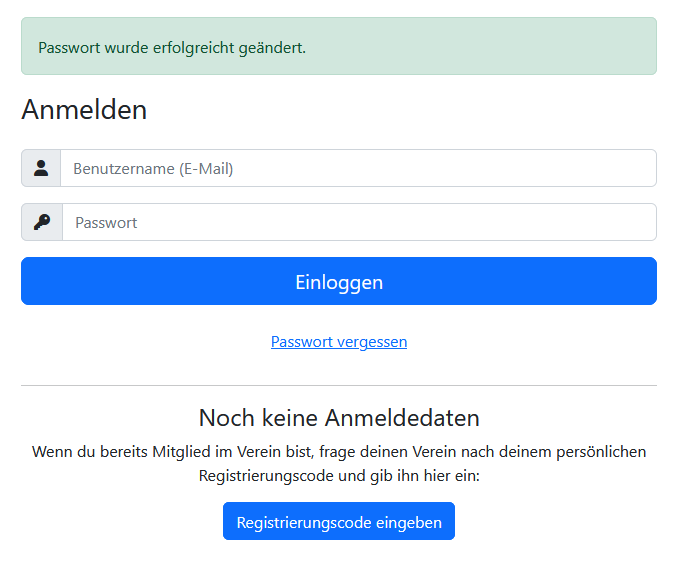Open the Passwort vergessen link

pyautogui.click(x=338, y=342)
